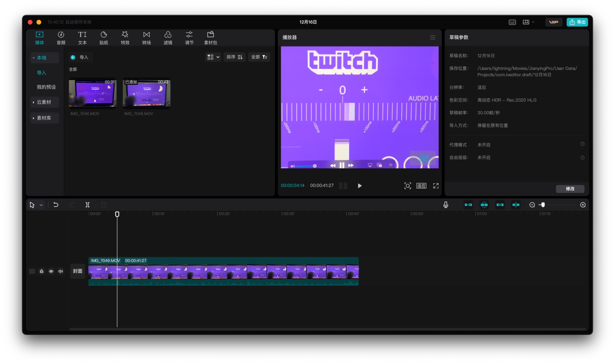Click the 导入 import button with plus icon

coord(80,57)
